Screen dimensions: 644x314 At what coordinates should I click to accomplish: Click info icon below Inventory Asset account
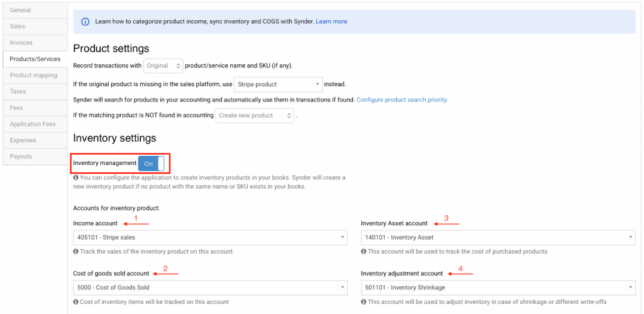click(x=364, y=252)
